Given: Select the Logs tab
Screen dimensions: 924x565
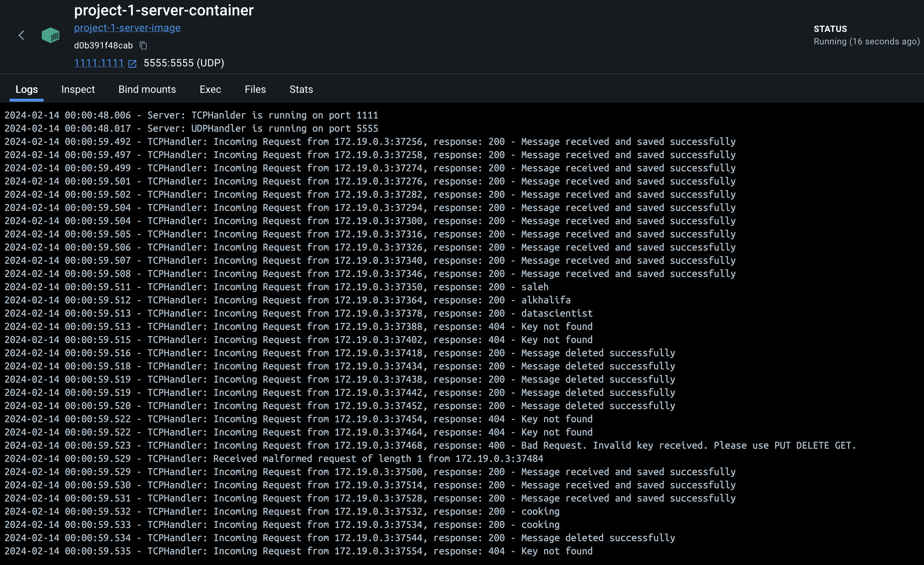Looking at the screenshot, I should [27, 89].
